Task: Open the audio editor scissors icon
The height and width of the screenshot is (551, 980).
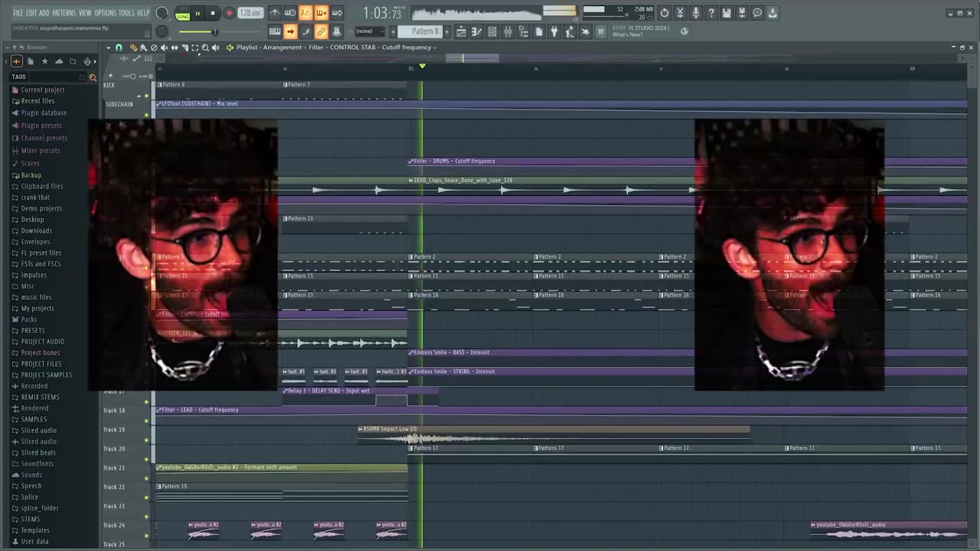Action: point(680,13)
